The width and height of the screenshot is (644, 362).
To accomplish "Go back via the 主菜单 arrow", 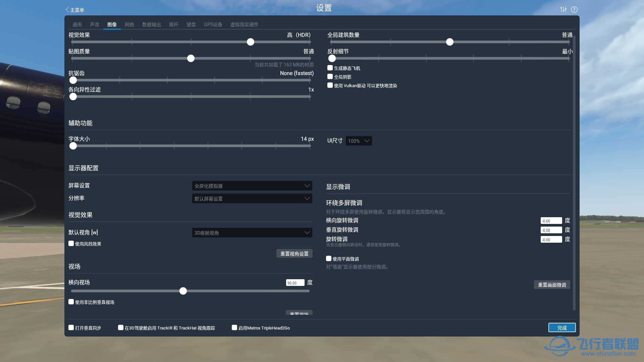I will [75, 10].
